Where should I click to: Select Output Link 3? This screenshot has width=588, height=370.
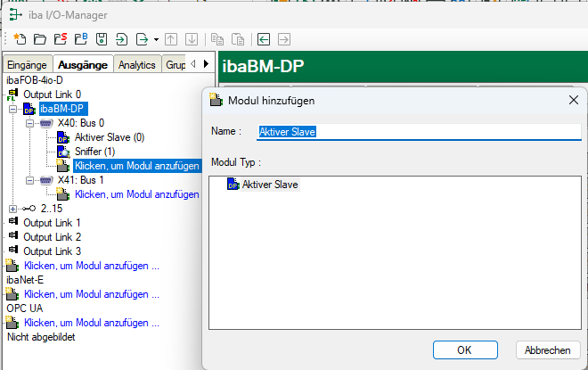click(53, 251)
